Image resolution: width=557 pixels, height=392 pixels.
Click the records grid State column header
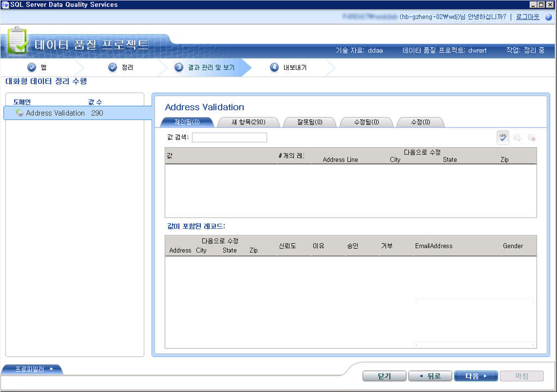point(229,250)
